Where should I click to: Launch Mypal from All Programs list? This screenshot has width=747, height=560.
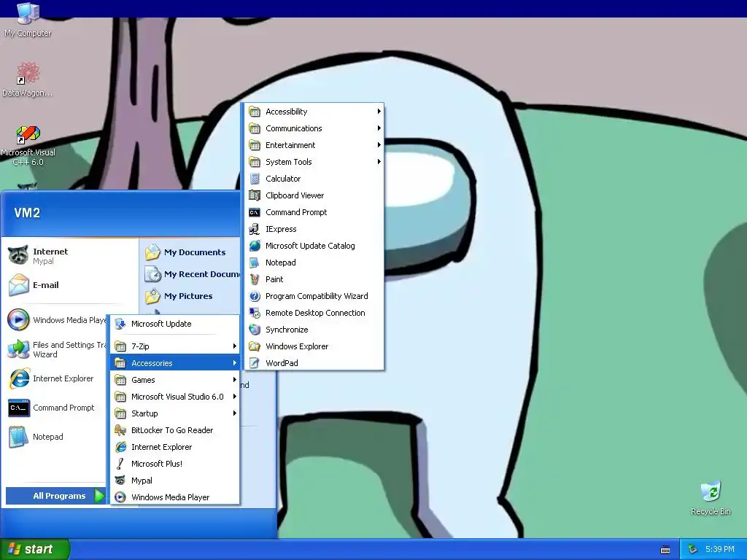coord(175,481)
